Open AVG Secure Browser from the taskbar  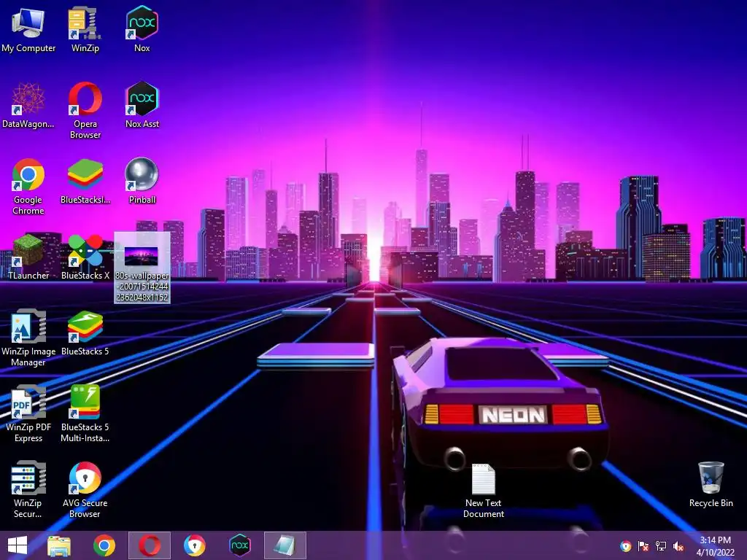[194, 545]
